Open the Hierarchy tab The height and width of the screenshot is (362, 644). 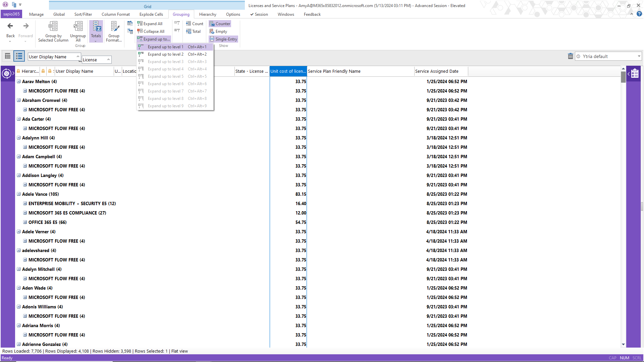coord(208,14)
